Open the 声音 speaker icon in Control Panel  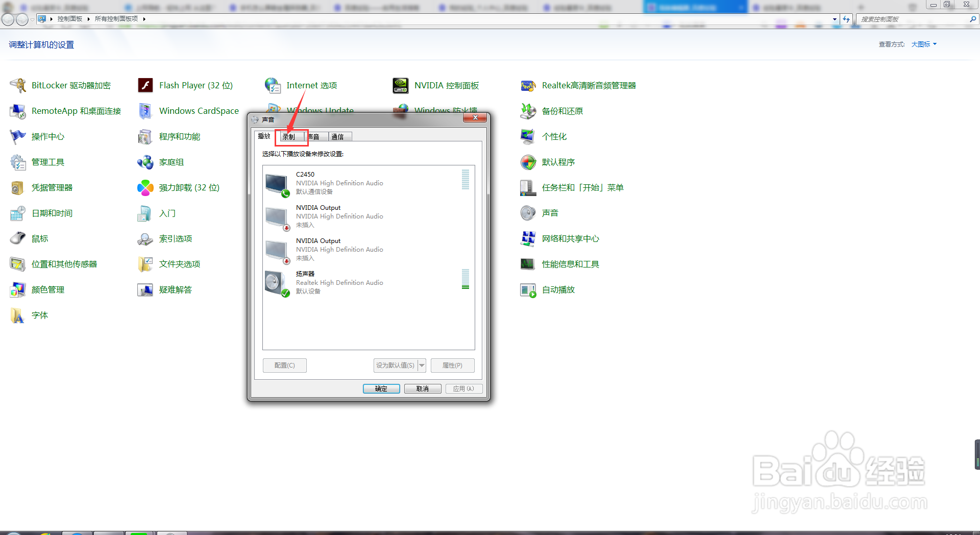528,213
